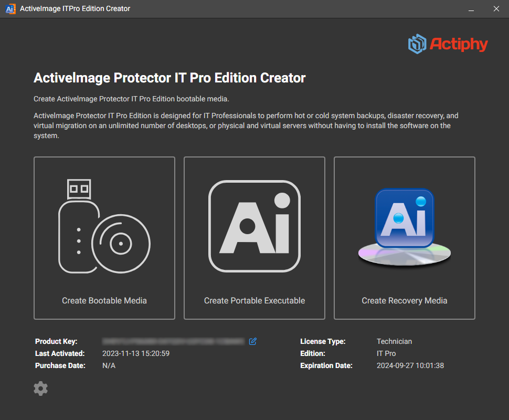This screenshot has width=509, height=420.
Task: Click the IT Pro edition value
Action: tap(386, 353)
